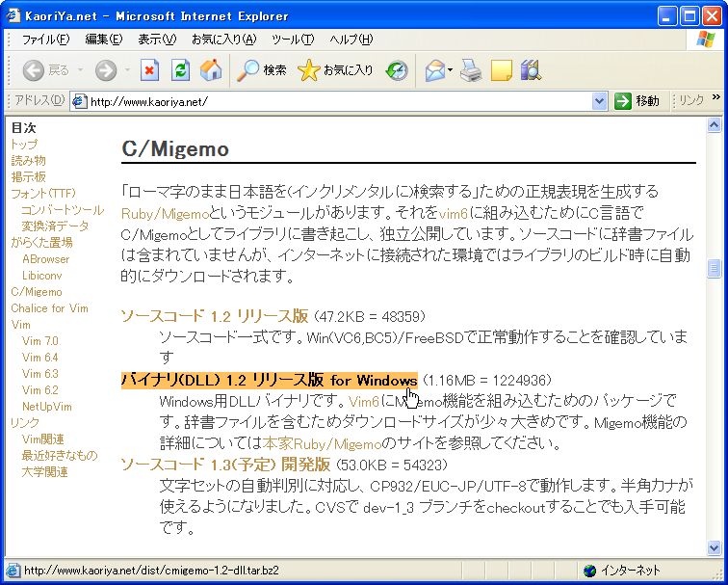
Task: Open the Forward button history dropdown arrow
Action: pos(127,70)
